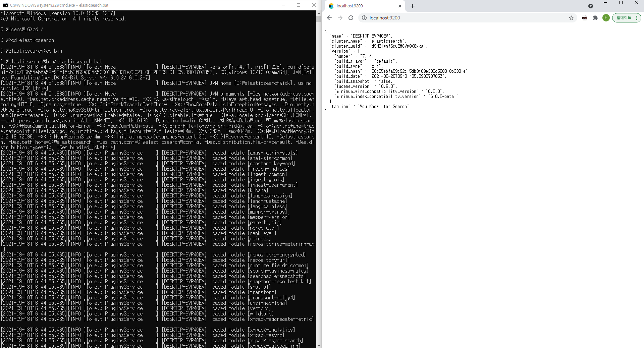Close the cmd.exe elasticsearch.bat window
This screenshot has width=644, height=348.
[314, 5]
